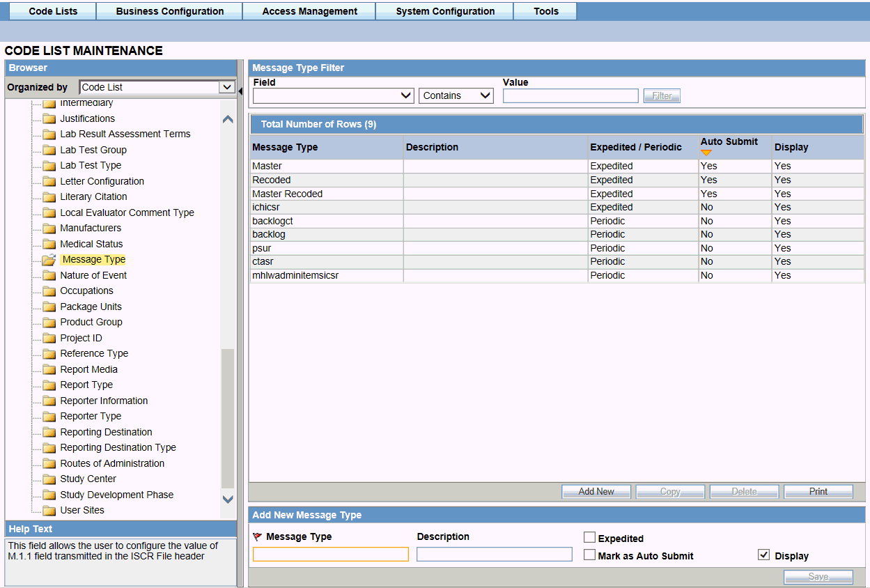
Task: Check the Mark as Auto Submit box
Action: point(589,555)
